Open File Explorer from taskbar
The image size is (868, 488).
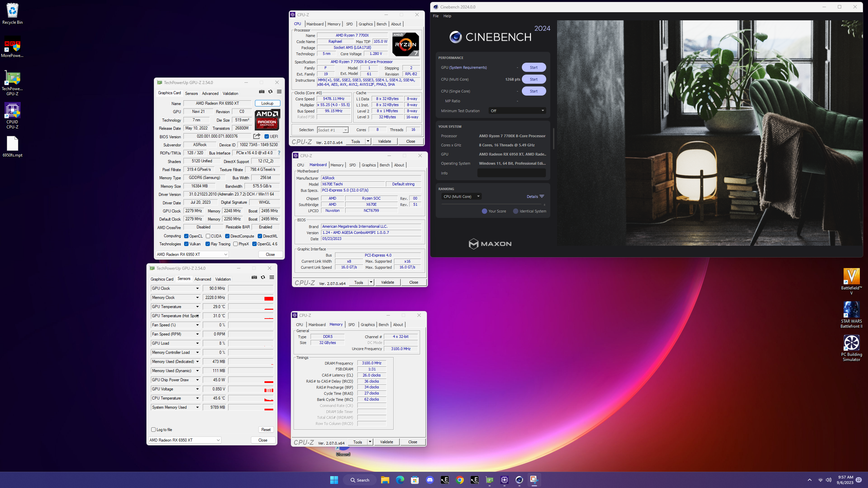click(385, 480)
